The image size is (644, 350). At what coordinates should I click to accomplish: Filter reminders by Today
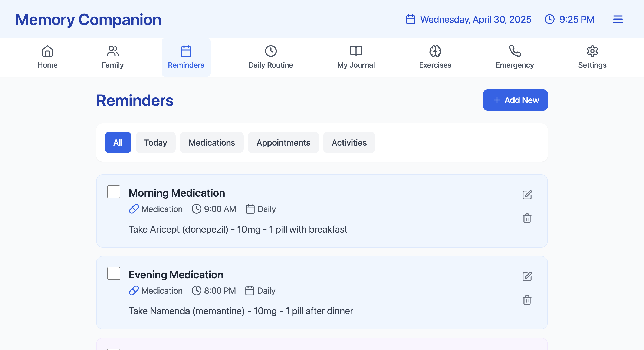(155, 142)
